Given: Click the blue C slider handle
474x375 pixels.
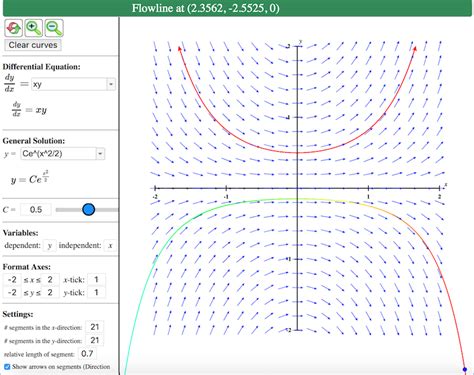Looking at the screenshot, I should [88, 209].
